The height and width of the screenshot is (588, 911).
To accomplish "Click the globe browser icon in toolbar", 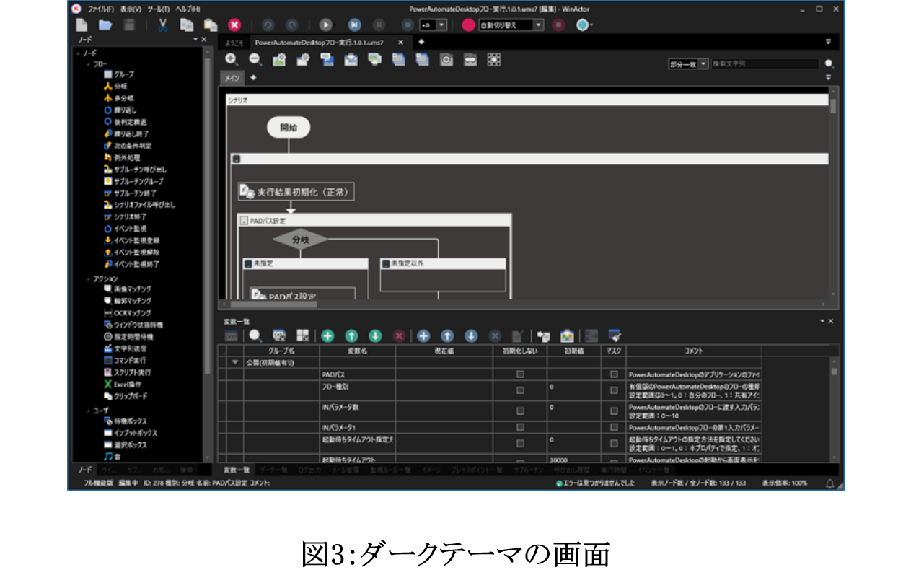I will click(x=582, y=25).
